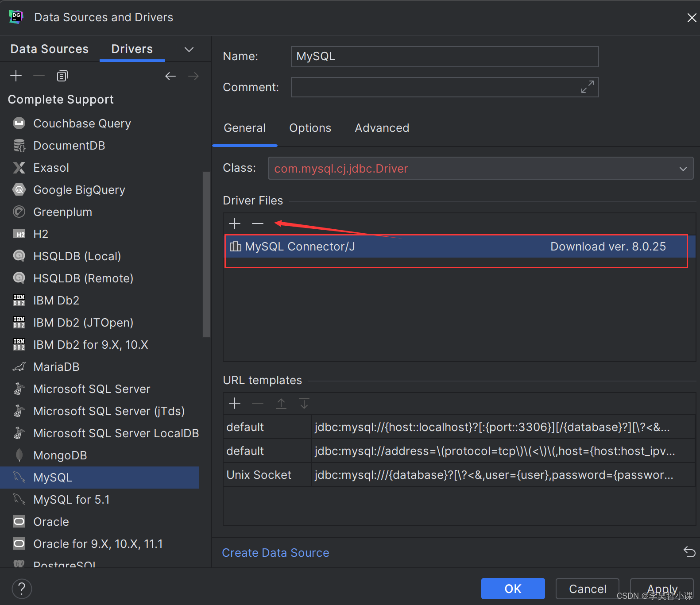
Task: Click the Google BigQuery icon
Action: click(x=19, y=189)
